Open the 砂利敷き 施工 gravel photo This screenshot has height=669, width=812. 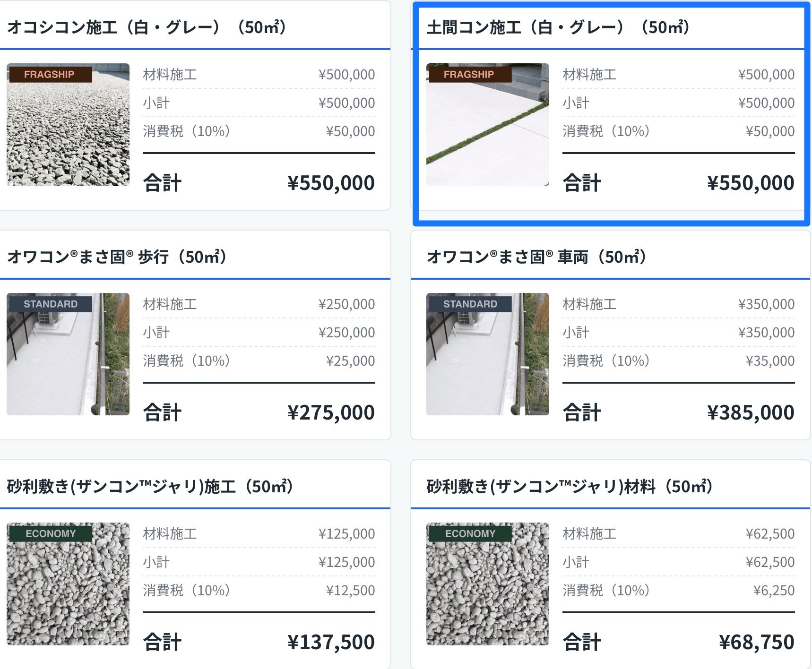tap(68, 584)
